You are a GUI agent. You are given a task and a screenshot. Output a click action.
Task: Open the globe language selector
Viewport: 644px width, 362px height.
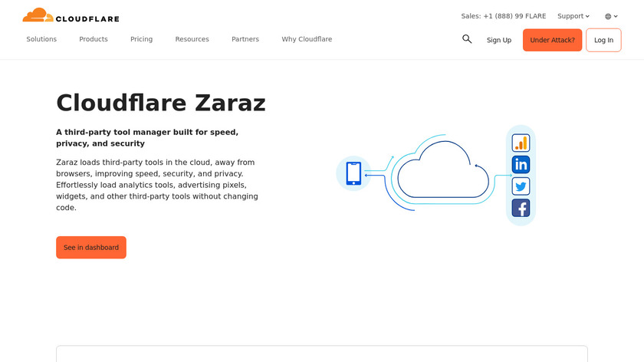611,16
